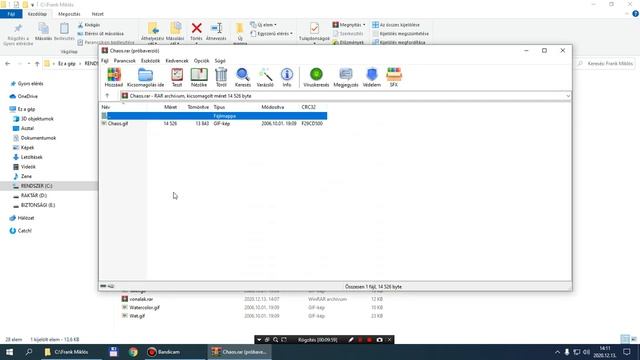Open WinRAR Súgó menu
This screenshot has height=360, width=640.
click(x=220, y=61)
